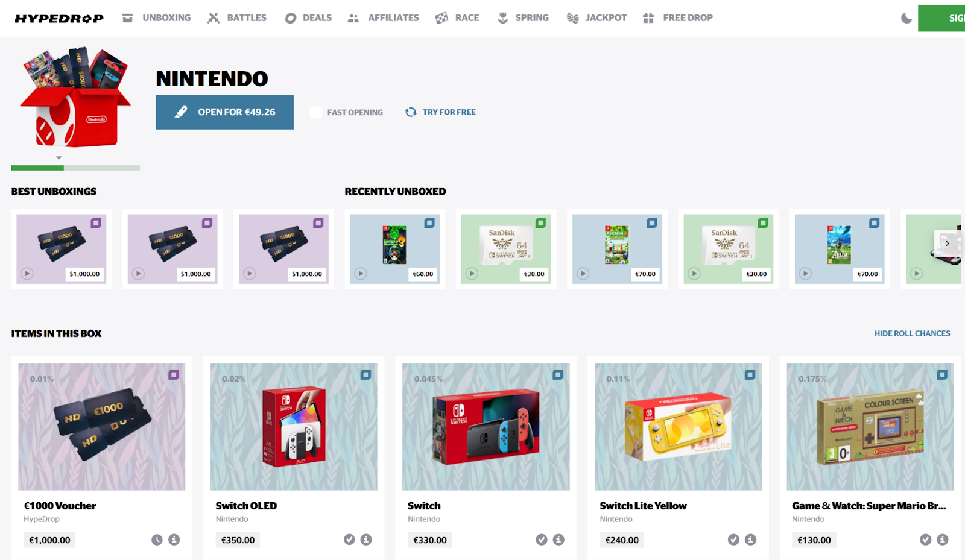Toggle dark mode moon icon
The width and height of the screenshot is (965, 560).
[906, 18]
